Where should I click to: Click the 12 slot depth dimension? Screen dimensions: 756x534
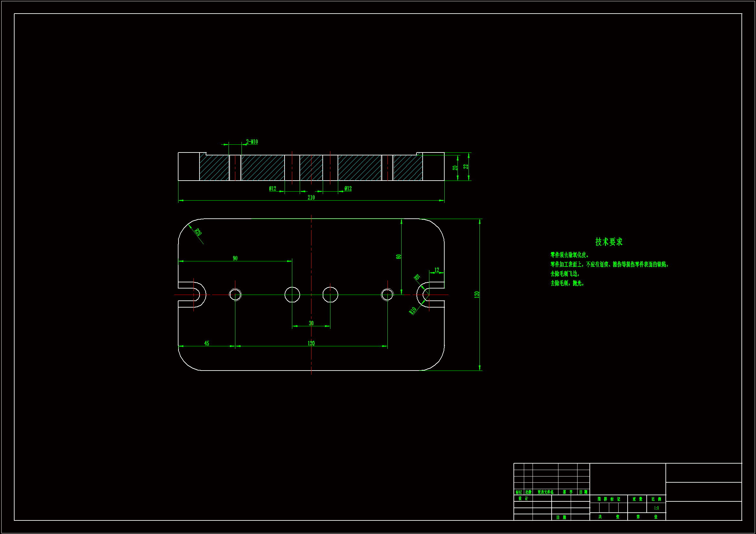coord(436,270)
